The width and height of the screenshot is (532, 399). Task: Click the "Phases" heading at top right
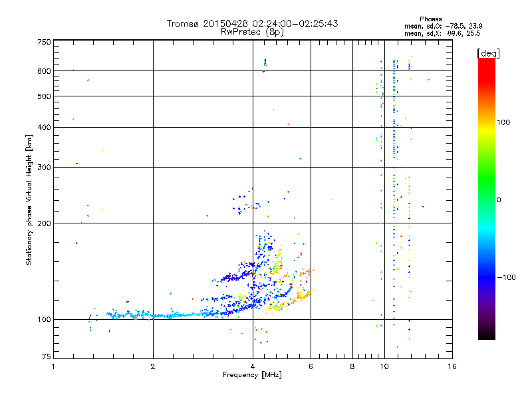pos(430,19)
